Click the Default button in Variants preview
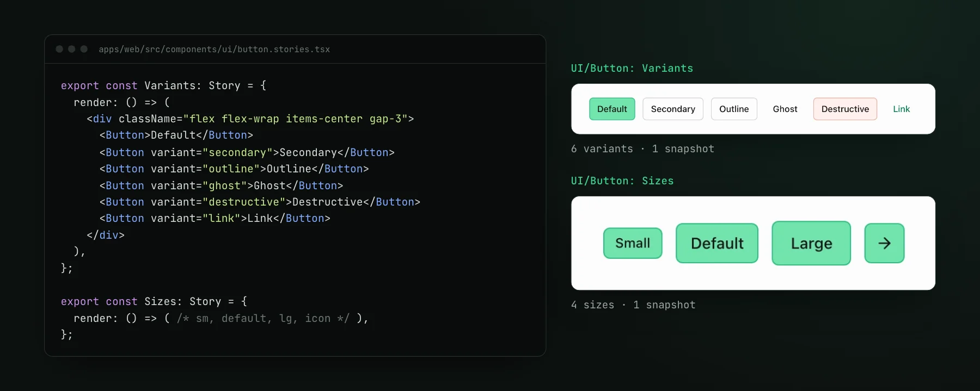980x391 pixels. (612, 109)
